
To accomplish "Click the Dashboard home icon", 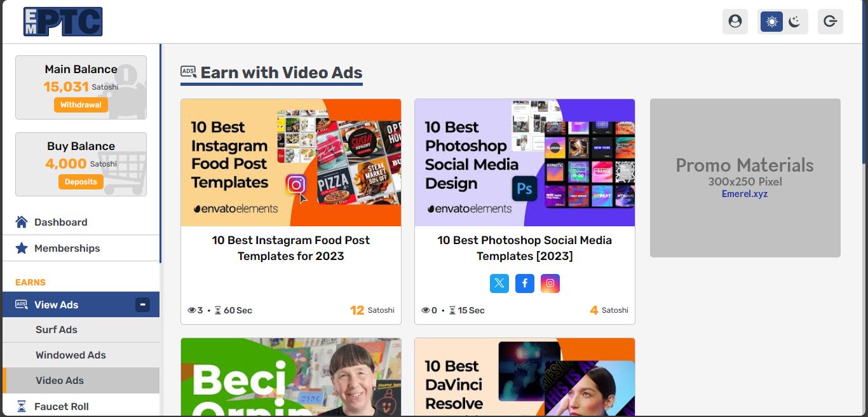I will 22,222.
